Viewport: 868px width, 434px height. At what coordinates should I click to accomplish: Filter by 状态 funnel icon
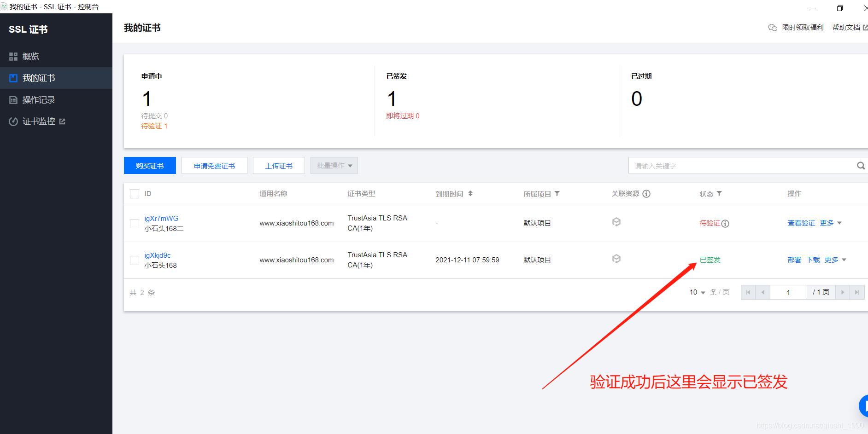(x=719, y=194)
